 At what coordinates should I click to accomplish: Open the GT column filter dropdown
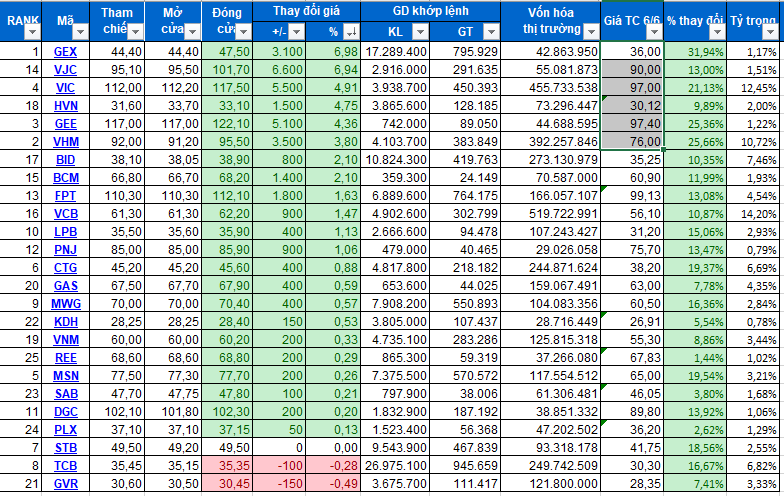pos(492,32)
